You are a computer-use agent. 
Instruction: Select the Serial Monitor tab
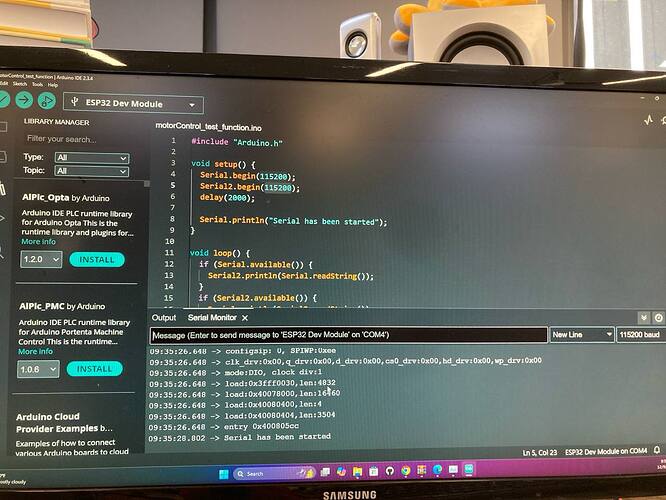pos(212,317)
